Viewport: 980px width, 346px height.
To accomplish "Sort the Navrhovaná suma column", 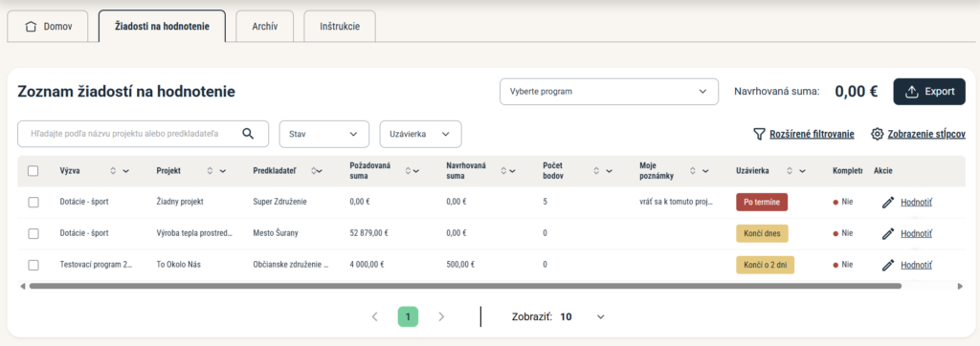I will click(503, 170).
